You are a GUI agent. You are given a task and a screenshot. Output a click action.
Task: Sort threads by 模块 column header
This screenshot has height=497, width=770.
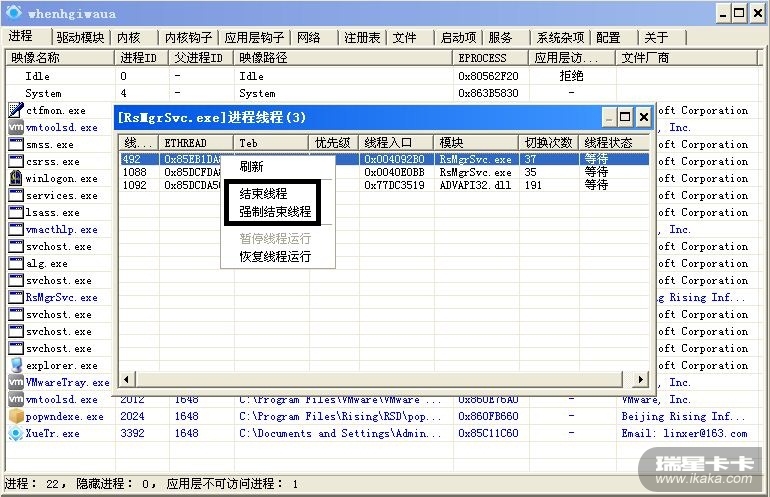[476, 143]
